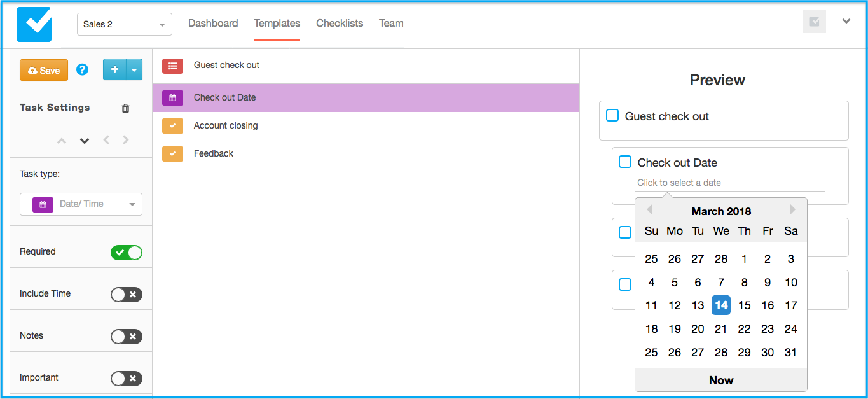Click the blue checkmark app logo
This screenshot has width=868, height=399.
coord(34,24)
